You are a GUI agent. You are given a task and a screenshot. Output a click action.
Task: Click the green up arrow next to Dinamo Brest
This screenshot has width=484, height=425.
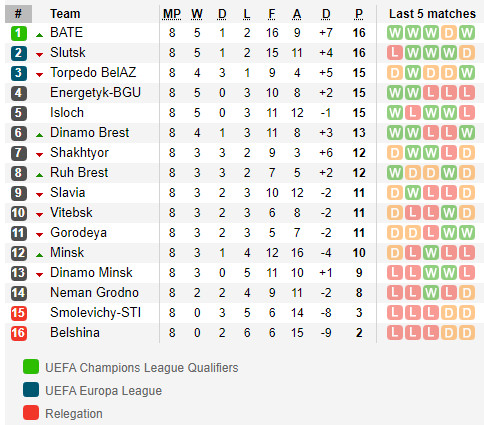[39, 135]
